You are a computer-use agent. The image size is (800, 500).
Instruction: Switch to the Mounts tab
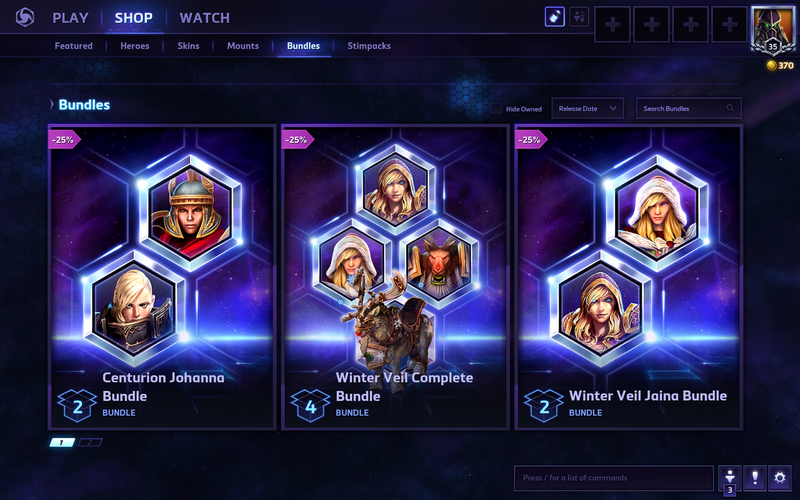click(x=243, y=46)
